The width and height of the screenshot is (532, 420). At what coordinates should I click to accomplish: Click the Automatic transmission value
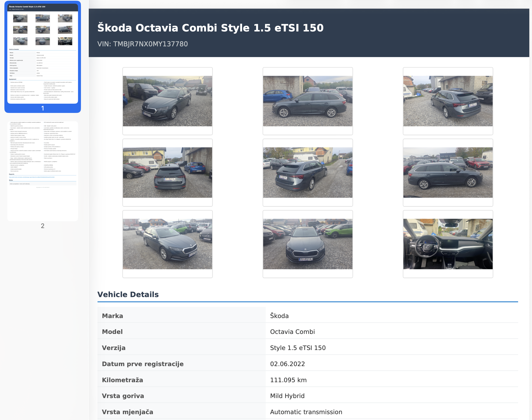pos(306,412)
